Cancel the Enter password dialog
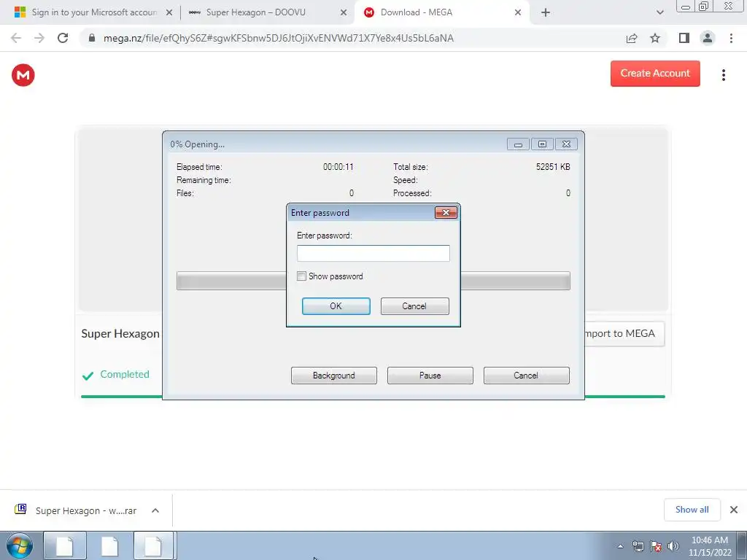Image resolution: width=747 pixels, height=560 pixels. pos(414,306)
